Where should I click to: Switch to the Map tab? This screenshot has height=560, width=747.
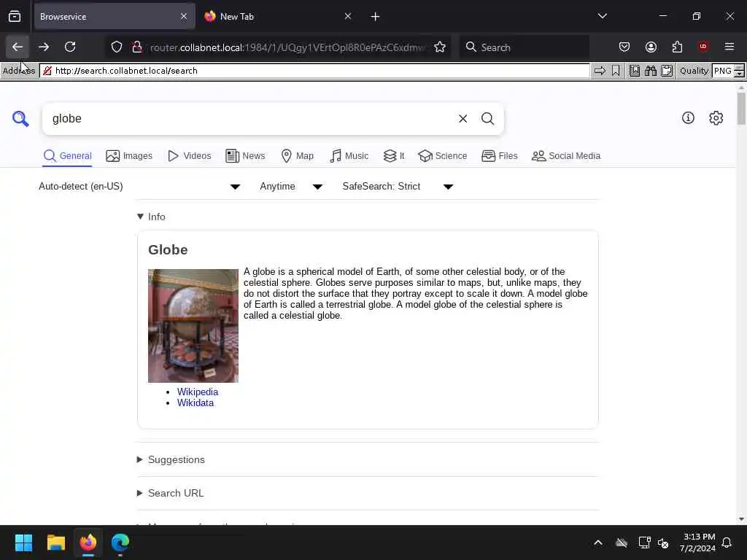coord(298,156)
